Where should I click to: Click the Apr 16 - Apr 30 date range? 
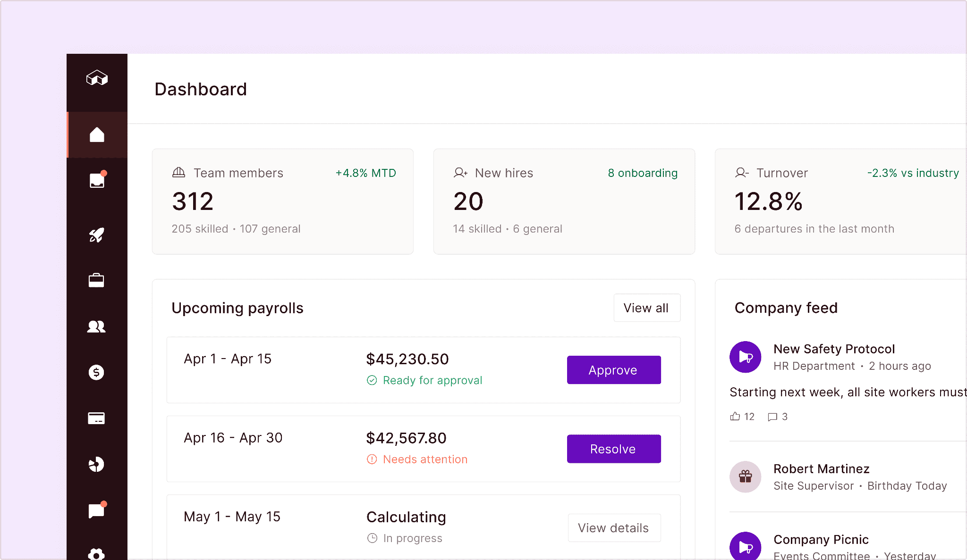[233, 438]
